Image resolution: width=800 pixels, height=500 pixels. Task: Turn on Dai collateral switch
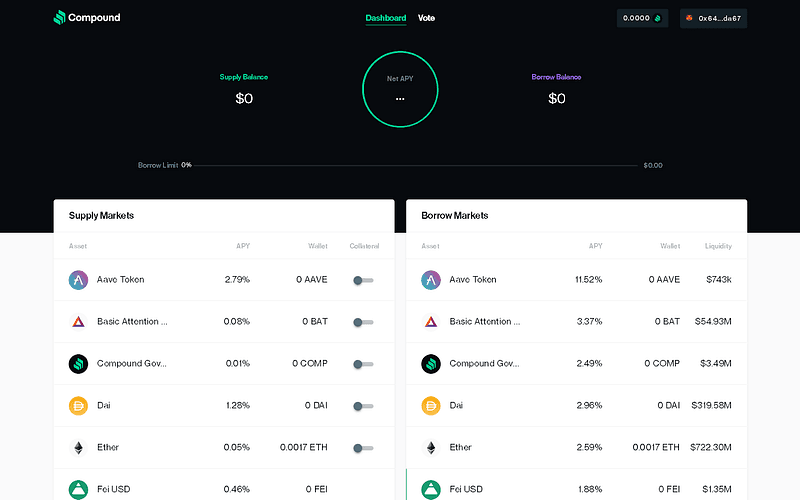363,406
